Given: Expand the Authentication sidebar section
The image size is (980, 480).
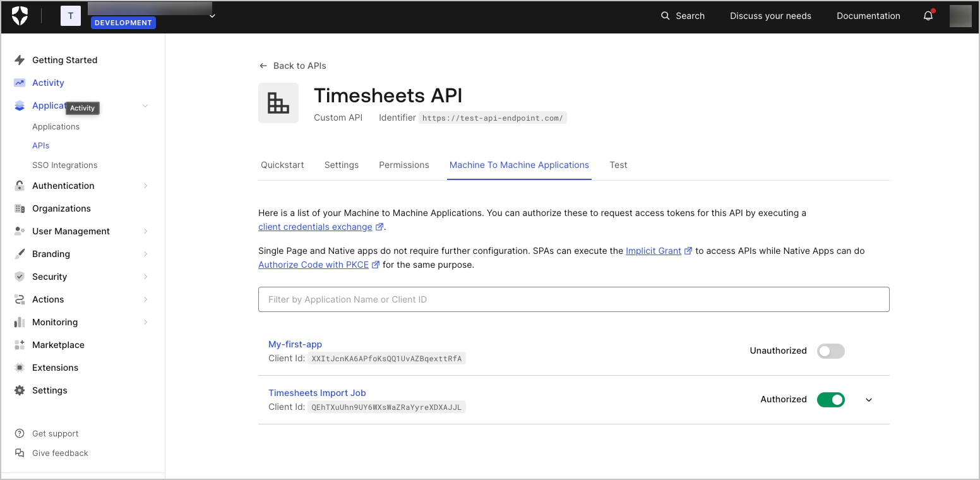Looking at the screenshot, I should pos(145,186).
